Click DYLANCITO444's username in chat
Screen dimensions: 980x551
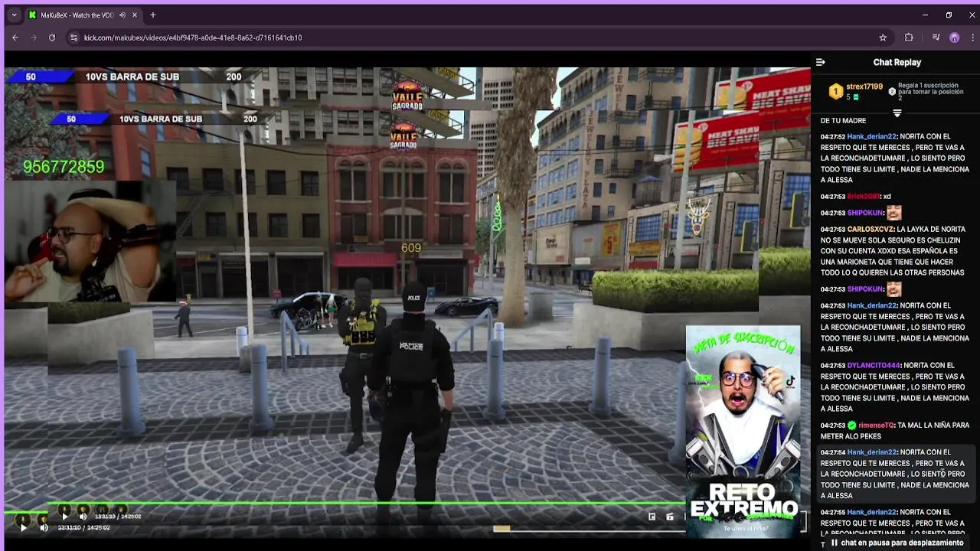click(874, 366)
